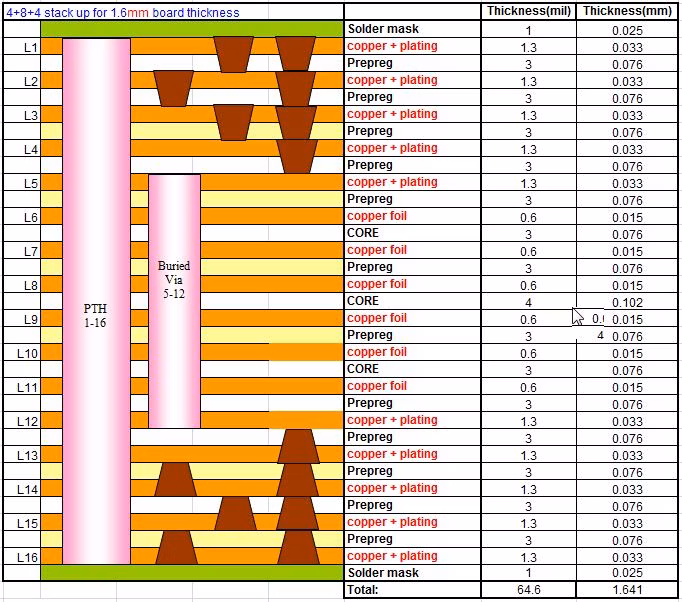Viewport: 682px width, 602px height.
Task: Select the "Total:" label cell
Action: point(412,589)
